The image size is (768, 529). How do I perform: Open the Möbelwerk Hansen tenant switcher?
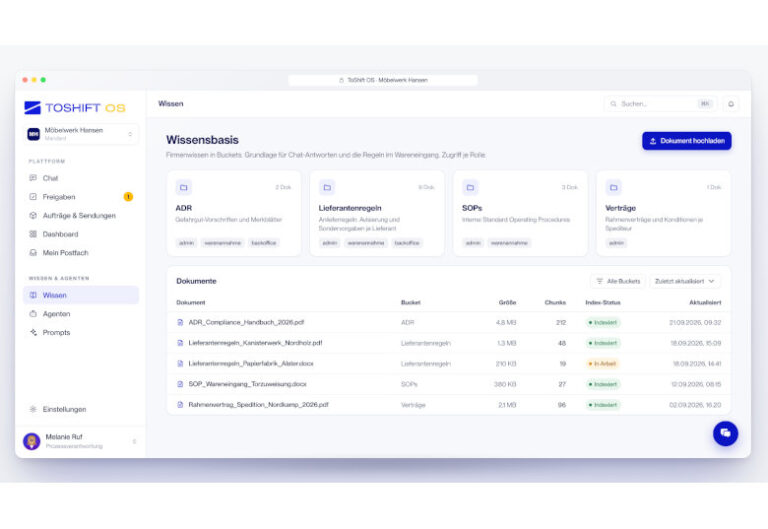click(81, 134)
